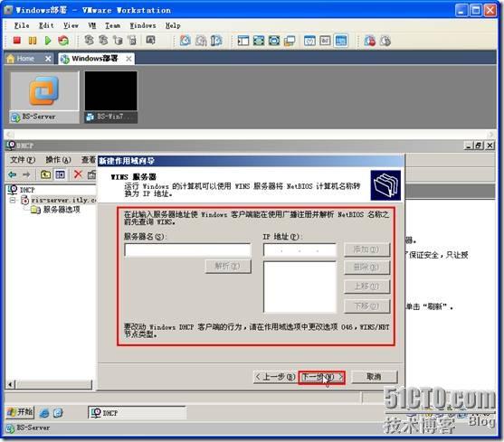Click the red Delete X icon
Image resolution: width=504 pixels, height=442 pixels.
[78, 174]
